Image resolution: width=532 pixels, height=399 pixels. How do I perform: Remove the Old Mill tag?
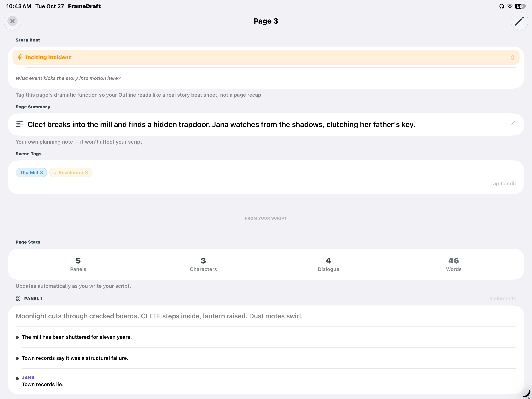click(42, 173)
